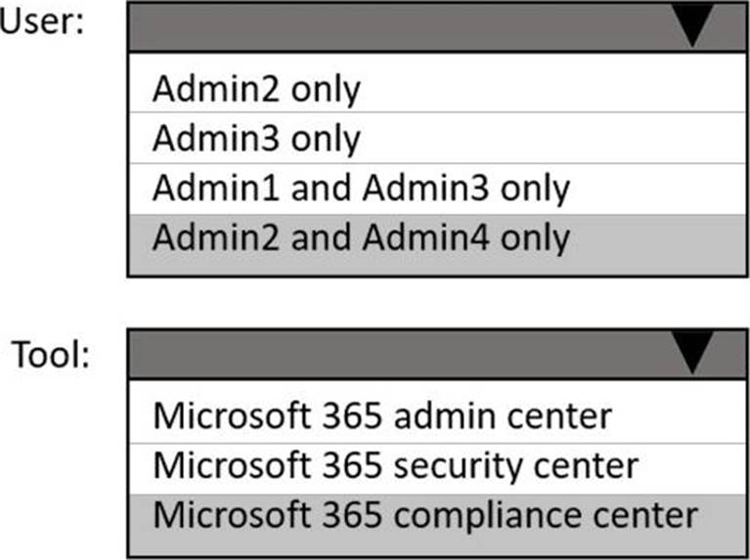Set Tool to Microsoft 365 admin center
The height and width of the screenshot is (560, 750).
point(382,417)
